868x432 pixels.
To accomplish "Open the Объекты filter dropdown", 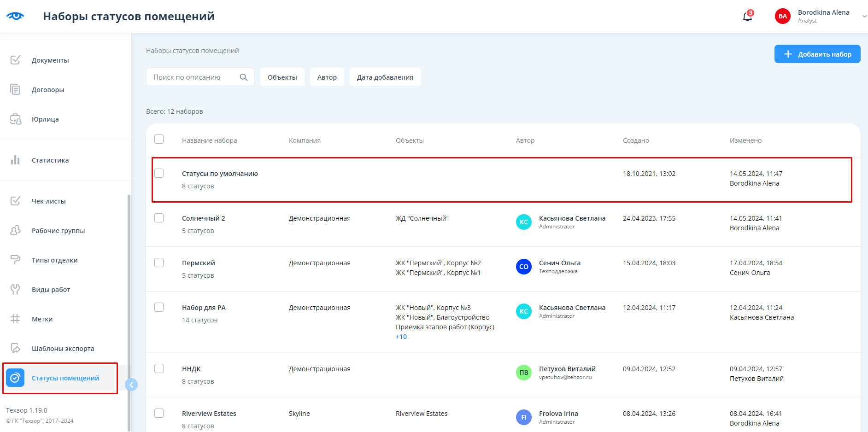I will (x=282, y=77).
